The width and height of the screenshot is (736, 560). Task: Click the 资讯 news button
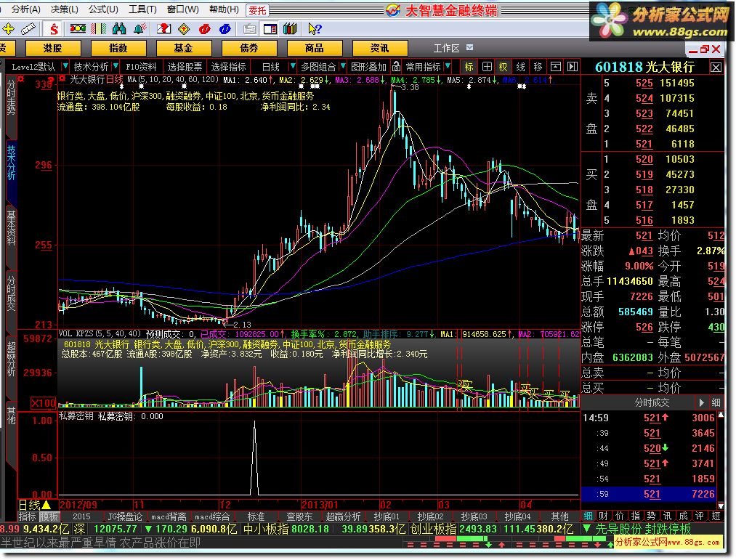click(379, 48)
